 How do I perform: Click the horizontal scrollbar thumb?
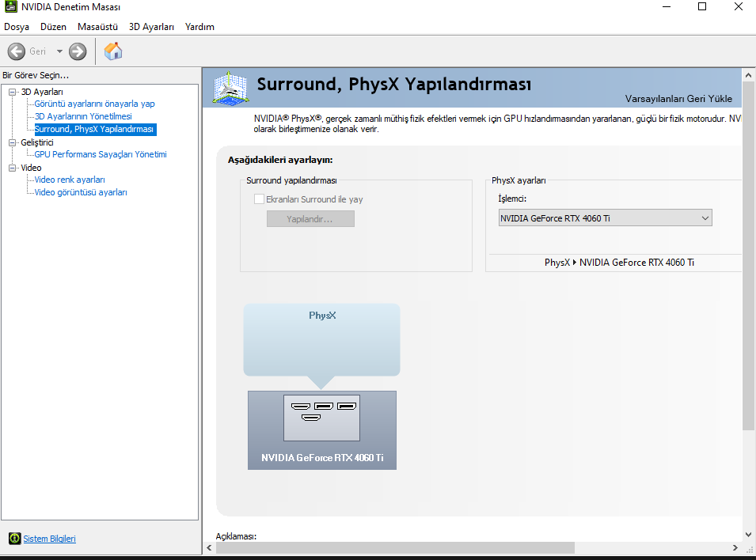click(x=395, y=547)
